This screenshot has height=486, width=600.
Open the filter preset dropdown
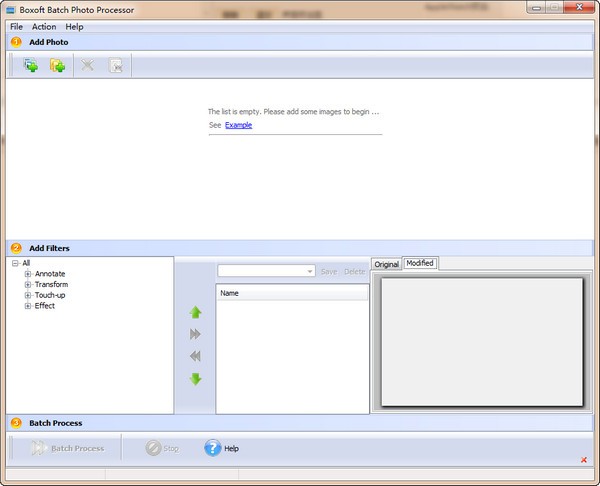[x=310, y=271]
